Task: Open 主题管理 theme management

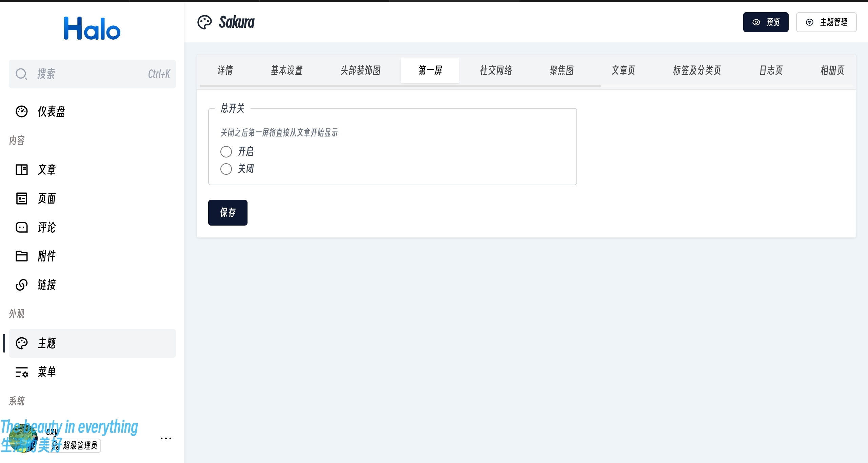Action: (827, 22)
